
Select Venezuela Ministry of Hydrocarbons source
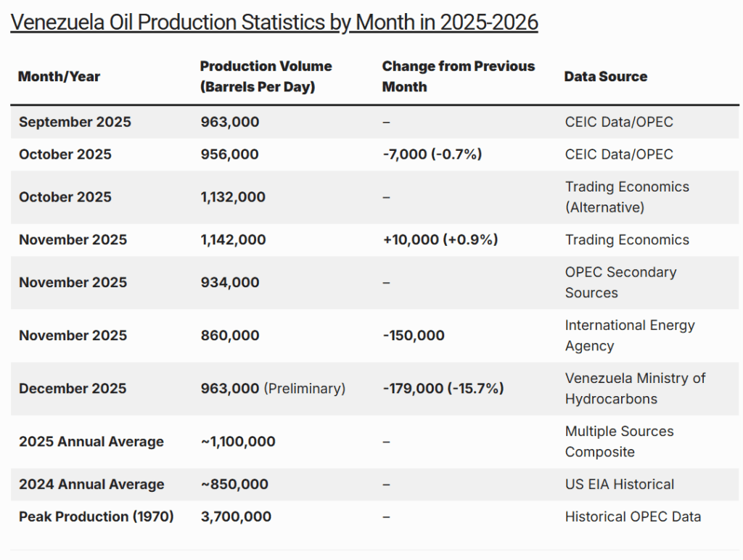click(635, 389)
